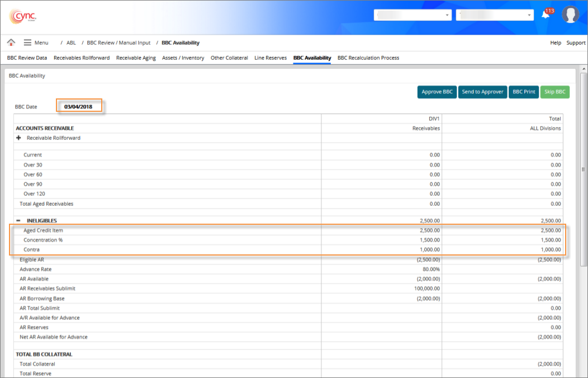Open the first header dropdown
This screenshot has width=588, height=378.
tap(412, 15)
